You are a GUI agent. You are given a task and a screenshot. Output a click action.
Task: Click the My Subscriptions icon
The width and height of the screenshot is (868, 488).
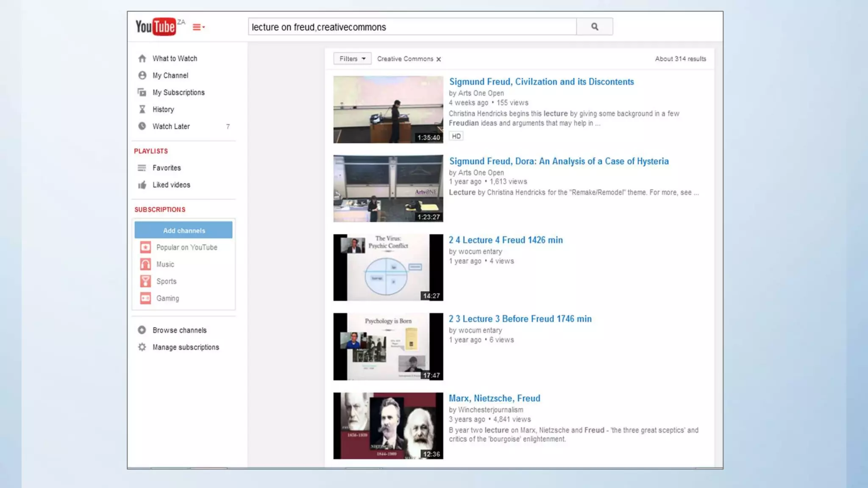click(x=142, y=92)
